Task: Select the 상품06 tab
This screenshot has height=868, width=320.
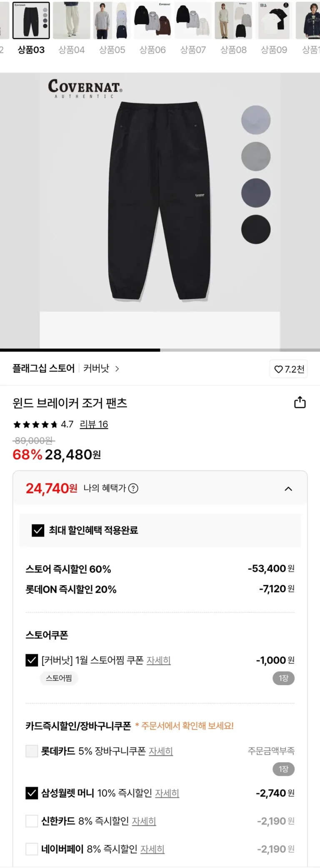Action: (x=152, y=50)
